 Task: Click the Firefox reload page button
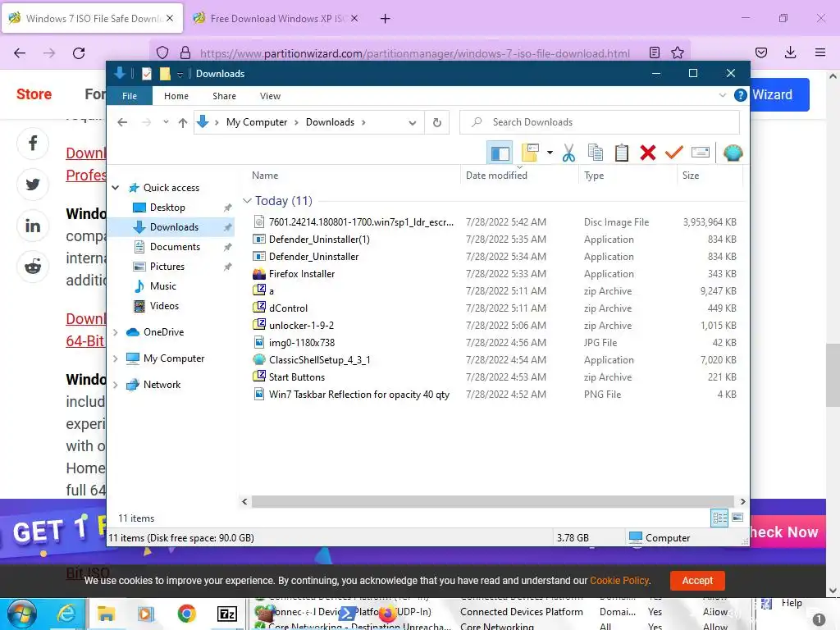pos(79,53)
